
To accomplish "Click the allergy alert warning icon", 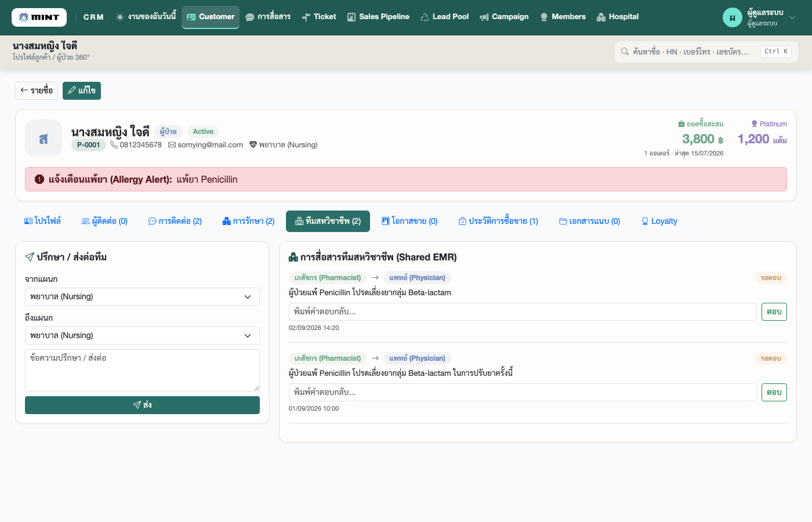I will (39, 179).
